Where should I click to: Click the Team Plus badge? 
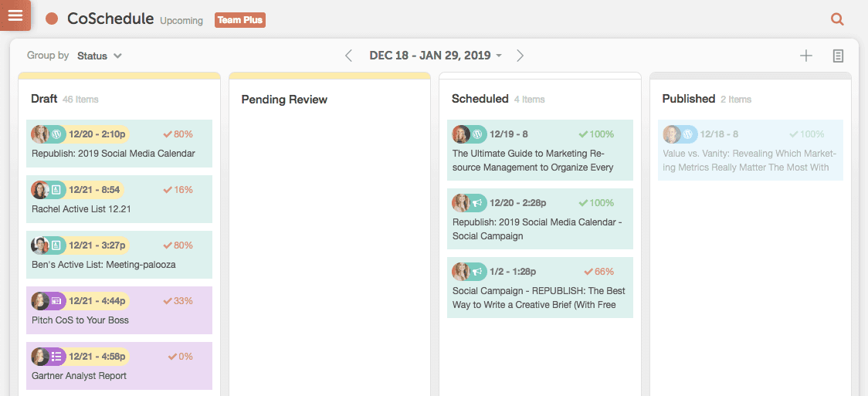tap(240, 20)
